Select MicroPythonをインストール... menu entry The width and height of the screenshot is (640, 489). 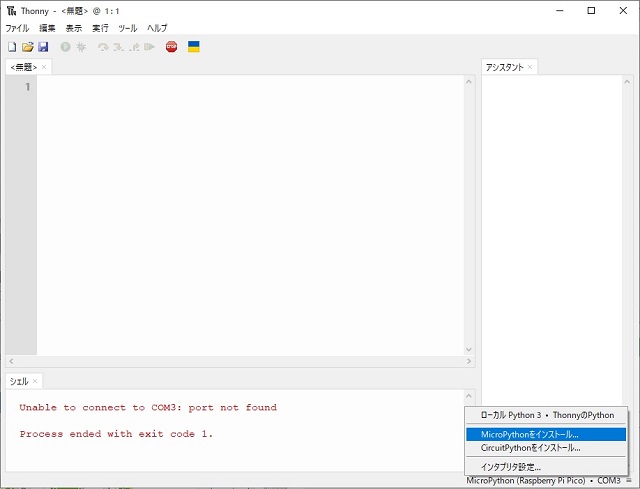coord(546,434)
